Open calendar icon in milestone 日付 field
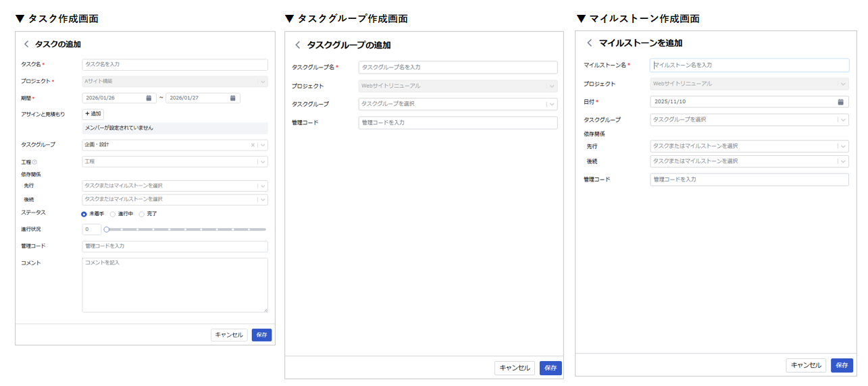 coord(840,102)
